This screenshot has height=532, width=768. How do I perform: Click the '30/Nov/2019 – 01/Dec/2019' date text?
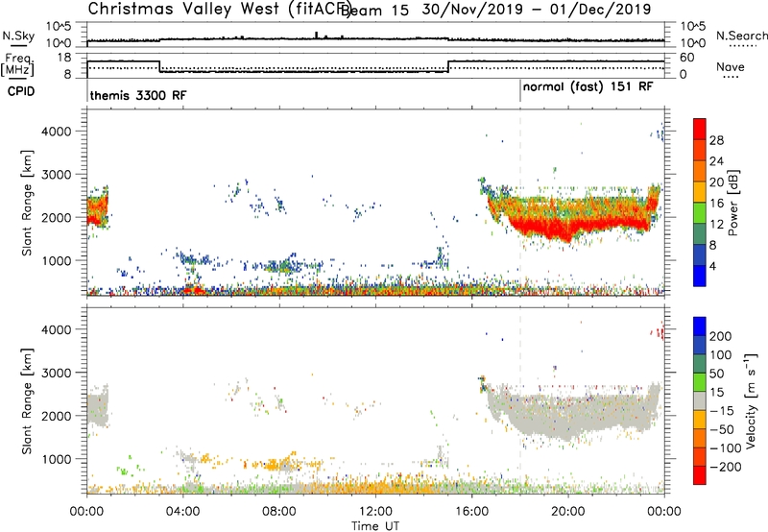pos(537,10)
